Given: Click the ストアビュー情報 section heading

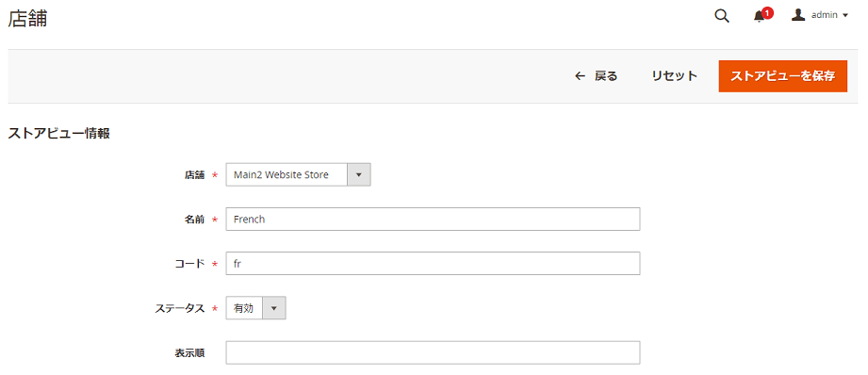Looking at the screenshot, I should pyautogui.click(x=58, y=133).
